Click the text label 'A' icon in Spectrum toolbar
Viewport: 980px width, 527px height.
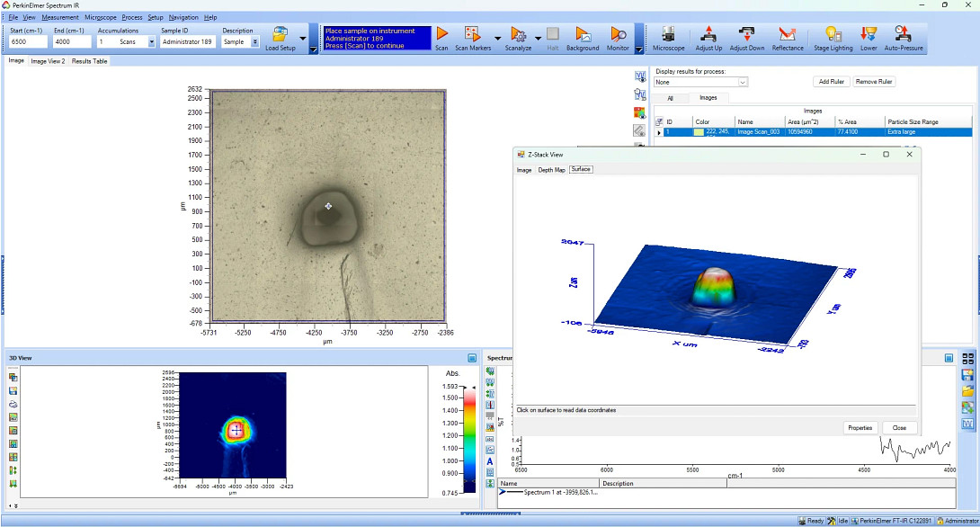pyautogui.click(x=490, y=461)
